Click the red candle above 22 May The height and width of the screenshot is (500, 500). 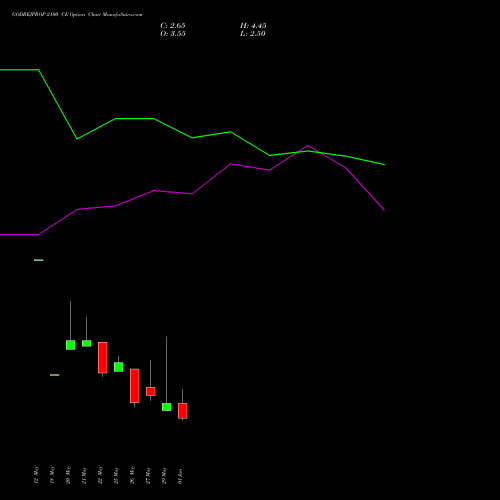(x=103, y=357)
